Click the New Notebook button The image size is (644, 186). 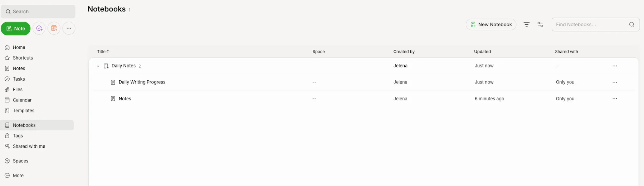point(491,24)
